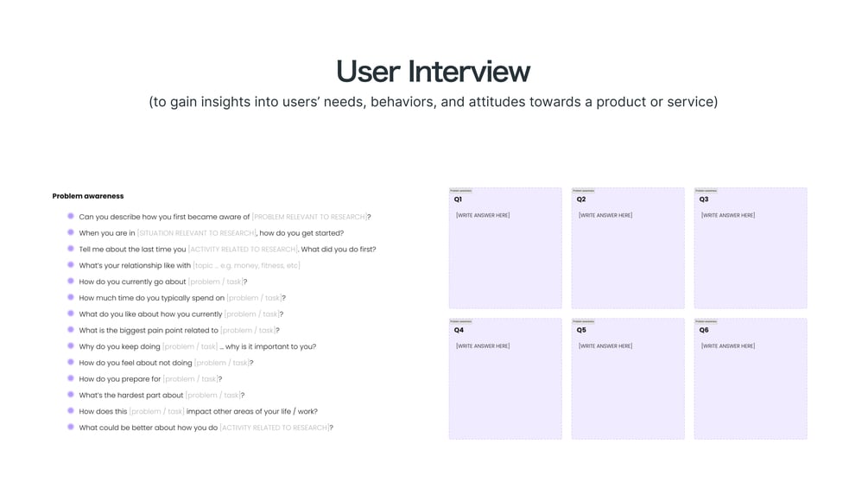Select the Q3 answer card

coord(751,248)
